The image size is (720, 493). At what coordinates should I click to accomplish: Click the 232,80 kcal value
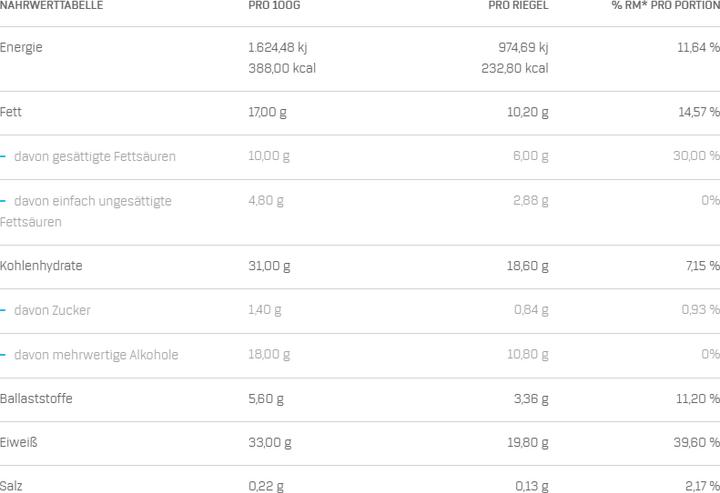tap(515, 68)
